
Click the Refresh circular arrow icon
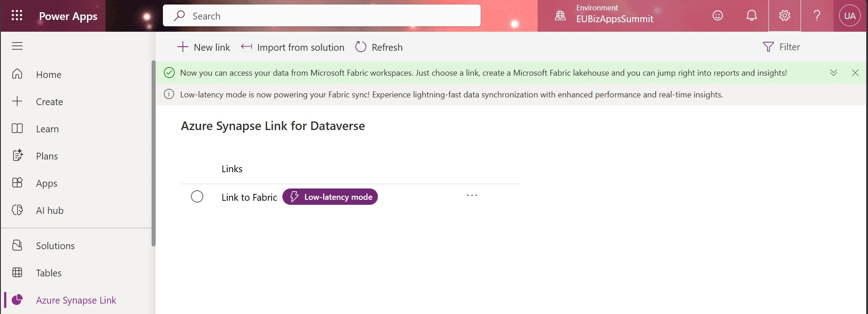click(x=361, y=47)
